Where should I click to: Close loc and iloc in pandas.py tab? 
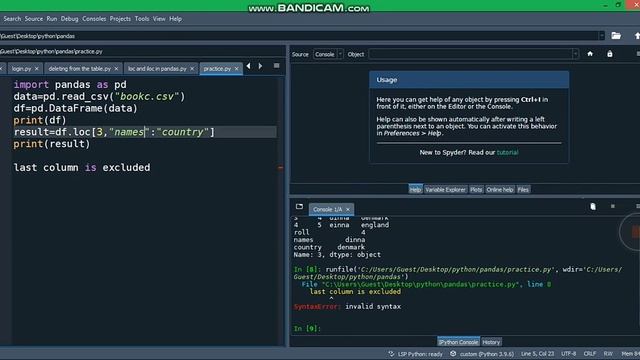(192, 69)
